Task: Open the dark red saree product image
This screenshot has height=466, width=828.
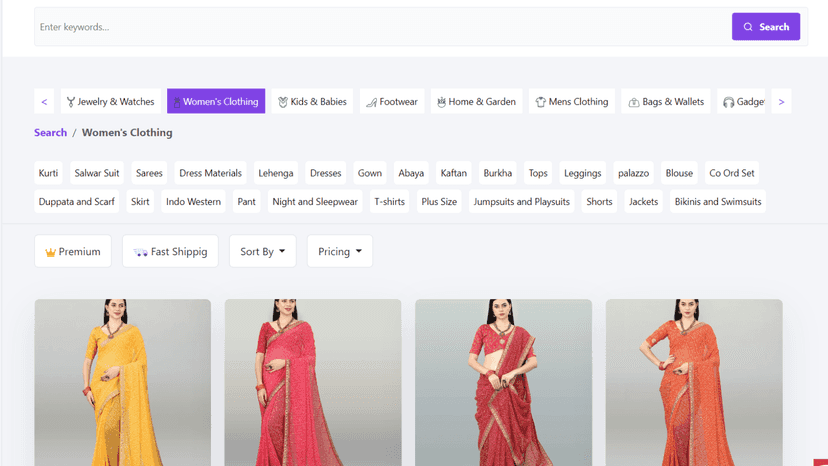Action: [x=503, y=383]
